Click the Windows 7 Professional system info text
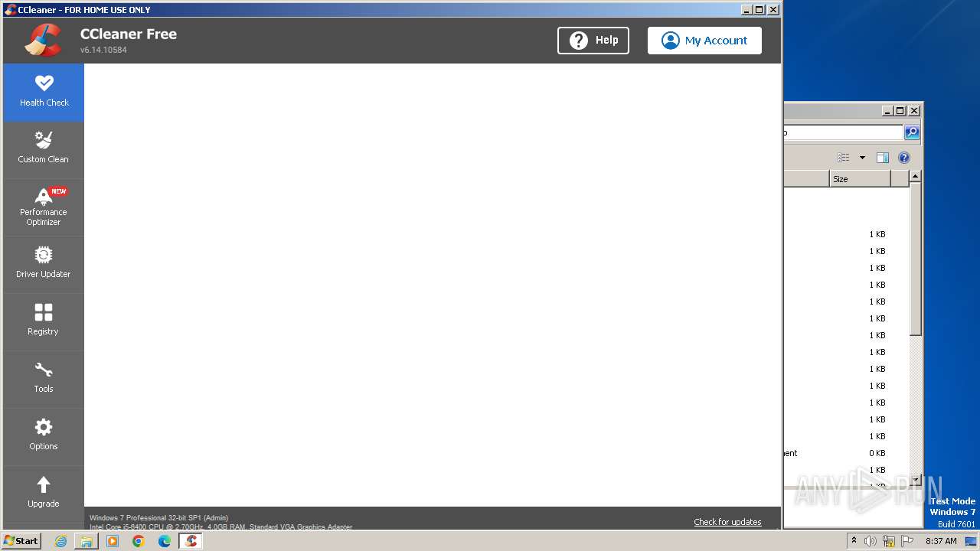Viewport: 980px width, 551px height. click(158, 518)
